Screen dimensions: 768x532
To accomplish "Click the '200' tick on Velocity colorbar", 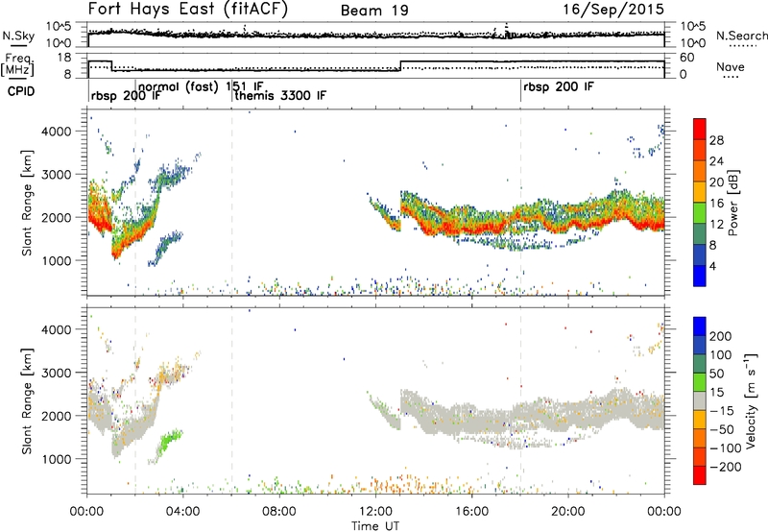I will 721,336.
